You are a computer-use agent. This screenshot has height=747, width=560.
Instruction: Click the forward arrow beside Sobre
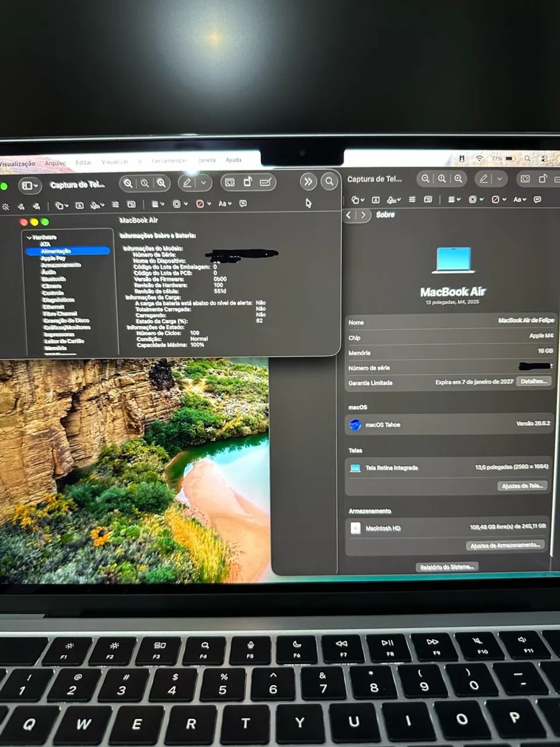(363, 215)
